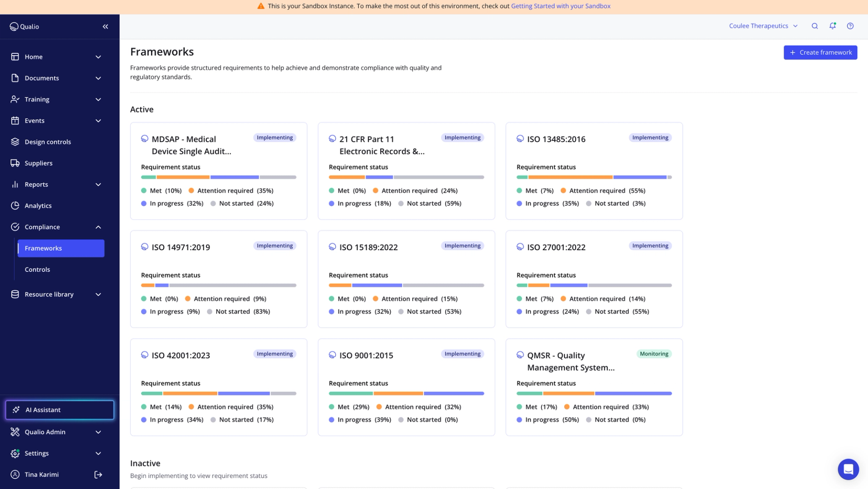Expand the Documents menu chevron

(x=98, y=78)
